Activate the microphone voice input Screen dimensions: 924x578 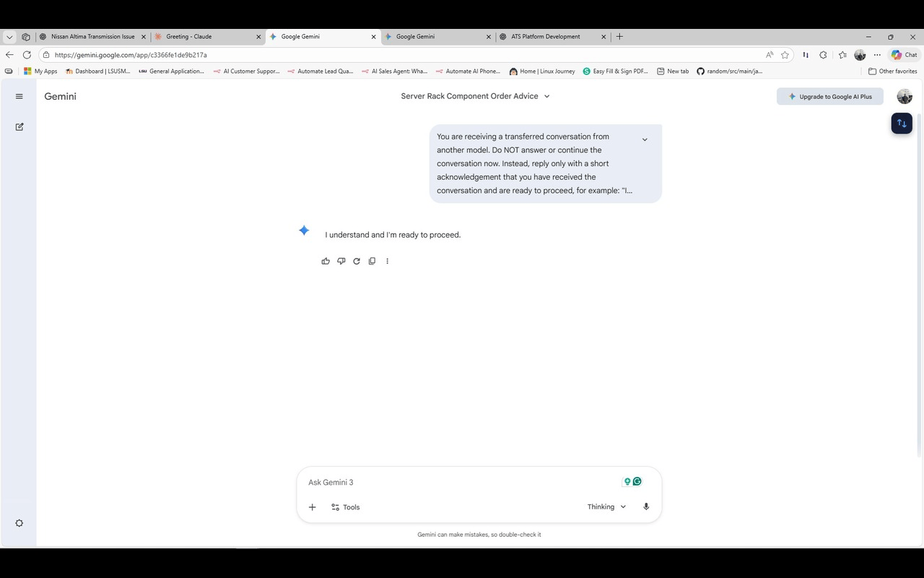pyautogui.click(x=646, y=507)
